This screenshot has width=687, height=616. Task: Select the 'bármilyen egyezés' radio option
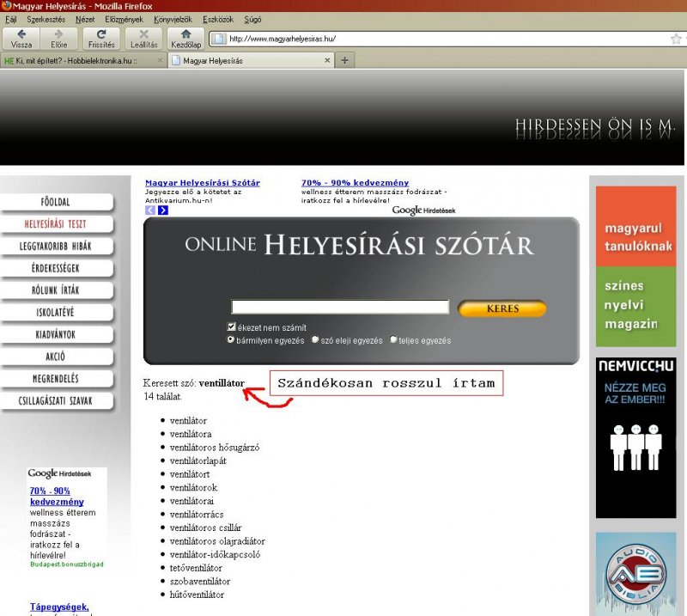[x=230, y=339]
